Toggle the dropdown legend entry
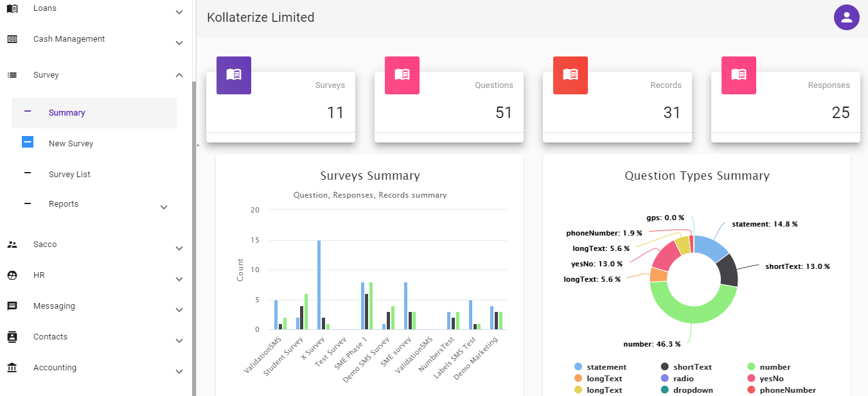The height and width of the screenshot is (396, 868). point(687,390)
